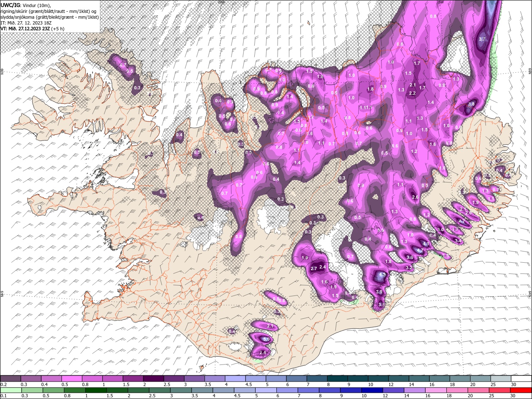532x399 pixels.
Task: Click the 3.8 precipitation value on map
Action: coord(471,104)
